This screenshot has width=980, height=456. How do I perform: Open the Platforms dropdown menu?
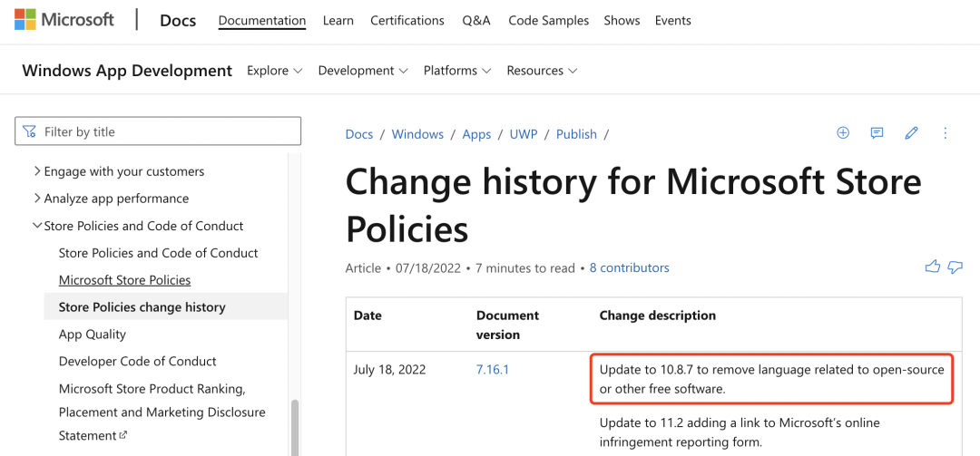pos(457,71)
